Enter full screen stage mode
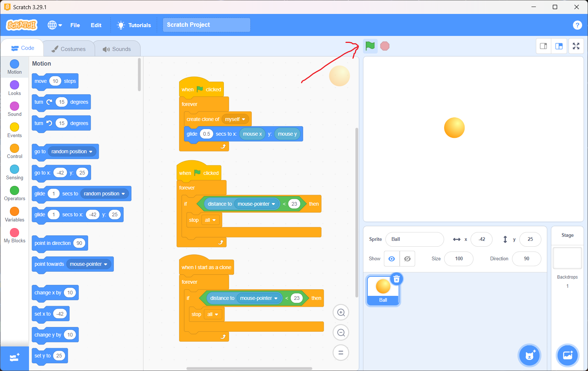588x371 pixels. (x=576, y=46)
